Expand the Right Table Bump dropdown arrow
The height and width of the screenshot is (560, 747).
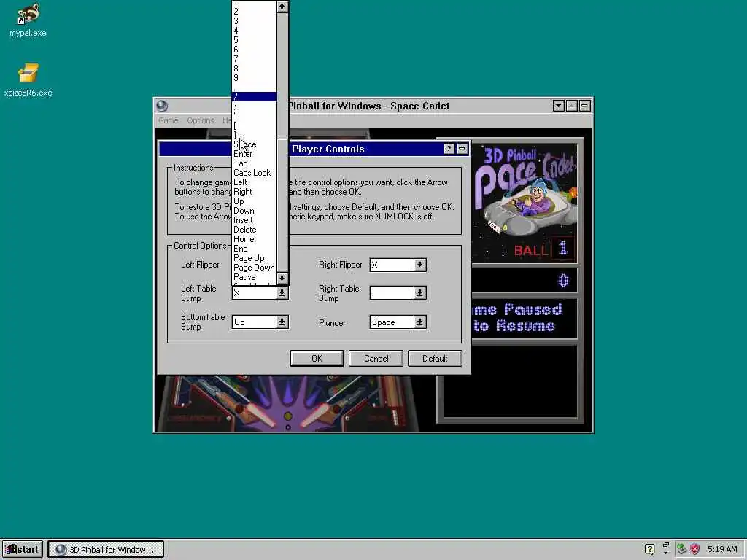pos(419,293)
